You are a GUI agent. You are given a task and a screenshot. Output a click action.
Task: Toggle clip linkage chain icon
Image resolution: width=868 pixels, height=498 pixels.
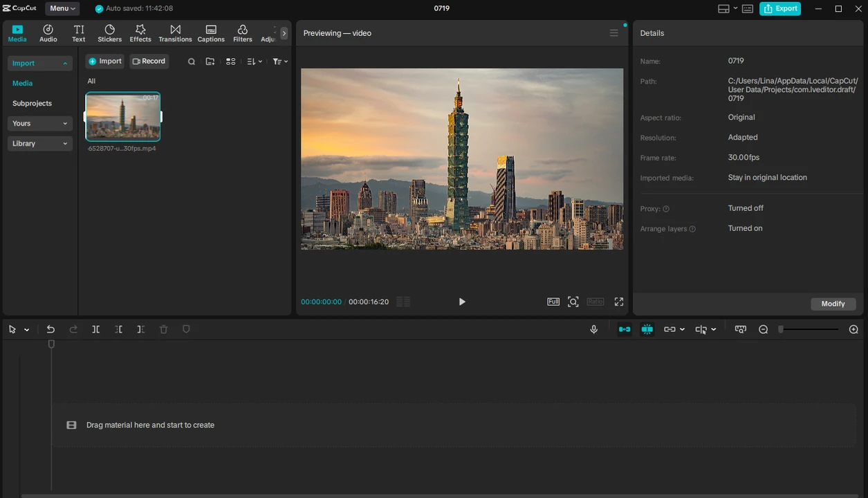coord(670,329)
